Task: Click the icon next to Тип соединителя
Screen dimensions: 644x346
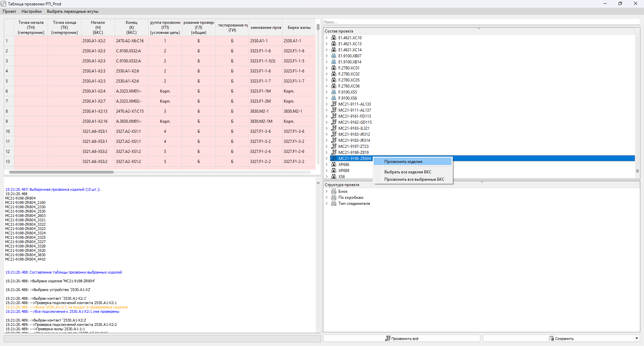Action: tap(334, 204)
